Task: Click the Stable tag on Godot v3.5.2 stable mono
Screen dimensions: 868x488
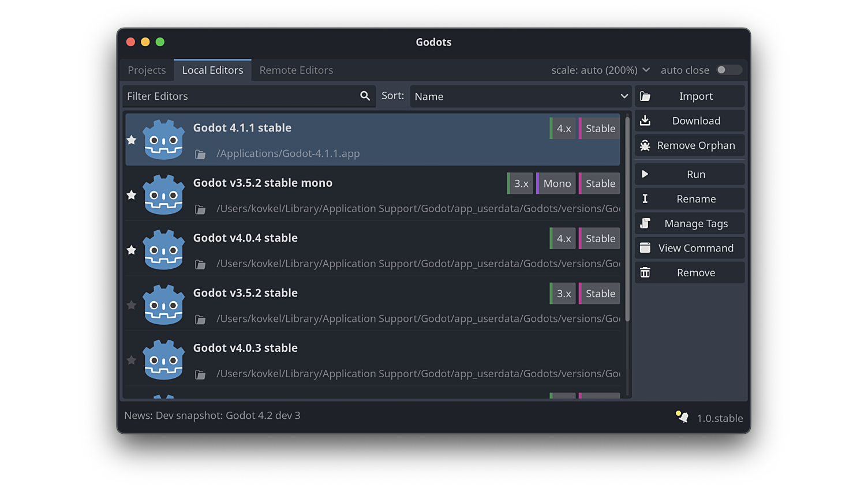Action: [600, 183]
